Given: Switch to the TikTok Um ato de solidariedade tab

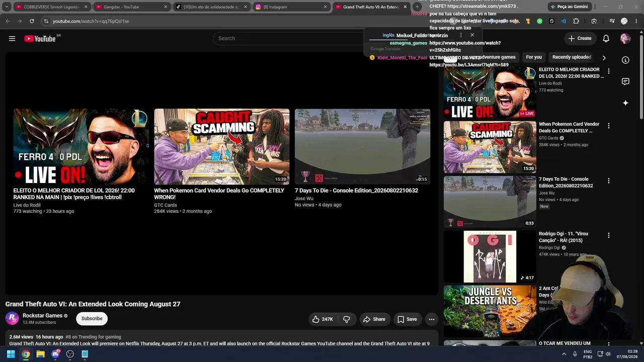Looking at the screenshot, I should (x=211, y=7).
